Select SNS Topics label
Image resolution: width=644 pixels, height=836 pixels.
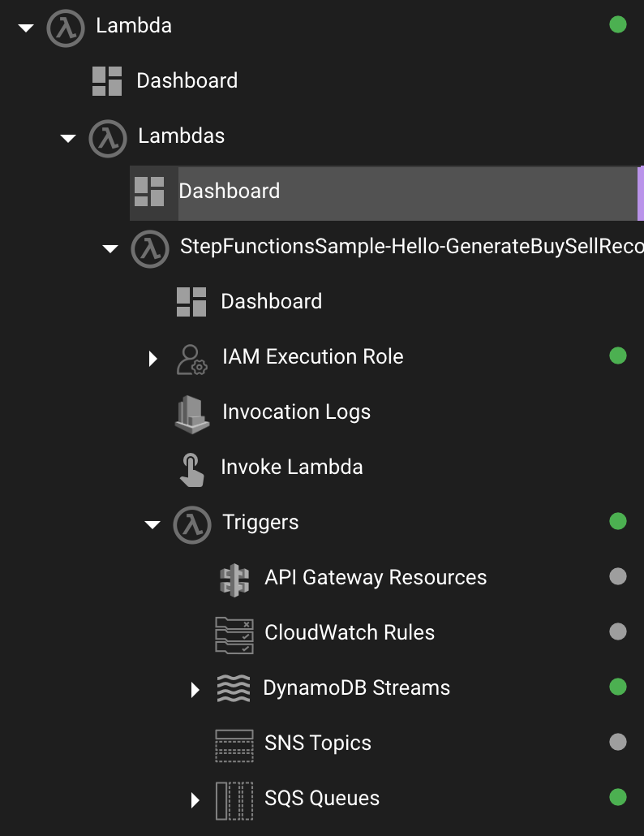pos(318,743)
